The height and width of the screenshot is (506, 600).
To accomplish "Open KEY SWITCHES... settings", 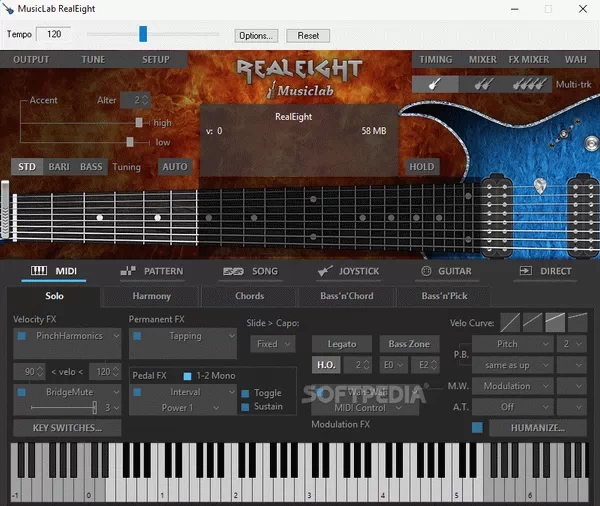I will [67, 428].
